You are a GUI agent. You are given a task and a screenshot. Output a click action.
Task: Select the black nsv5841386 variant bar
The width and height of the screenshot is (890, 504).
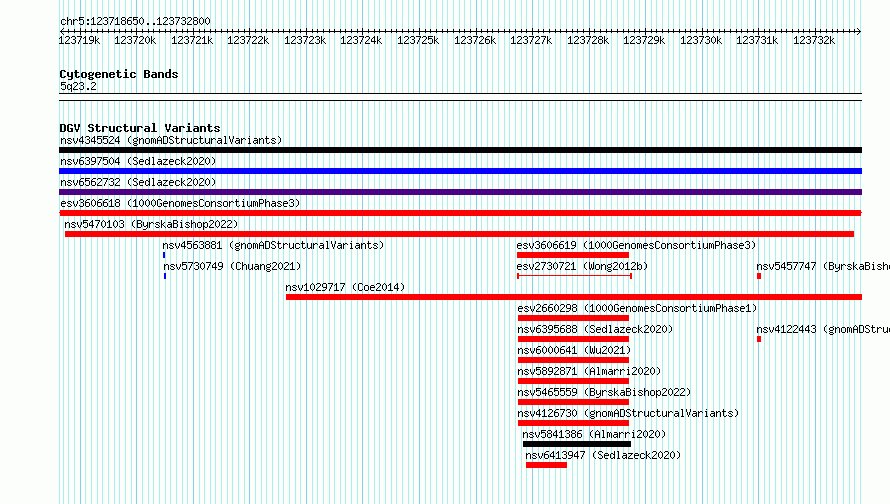point(577,444)
